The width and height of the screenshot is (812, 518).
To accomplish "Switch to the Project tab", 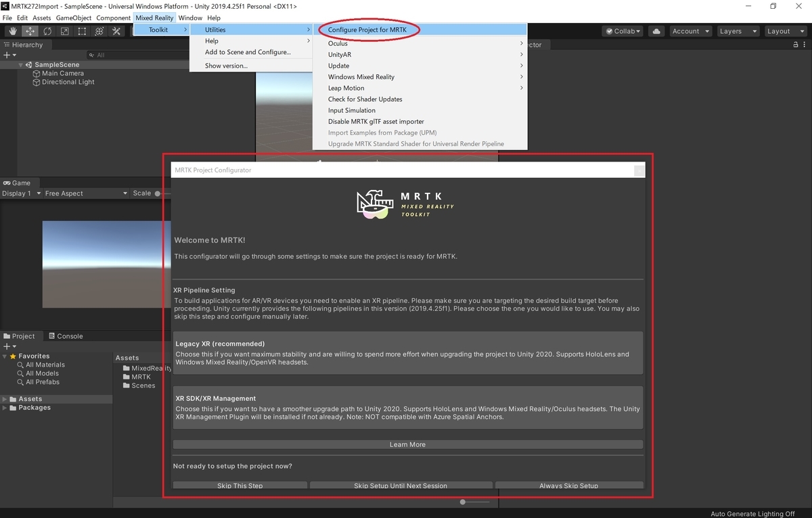I will [20, 336].
